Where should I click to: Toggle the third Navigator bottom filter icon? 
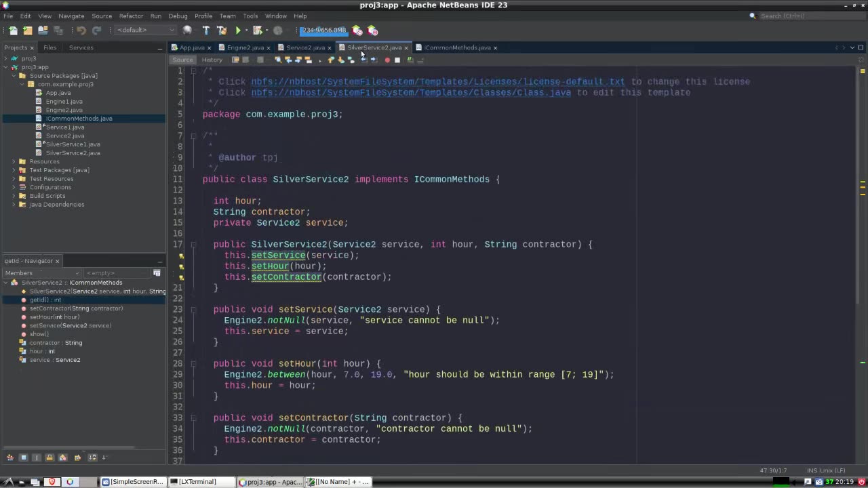coord(37,457)
